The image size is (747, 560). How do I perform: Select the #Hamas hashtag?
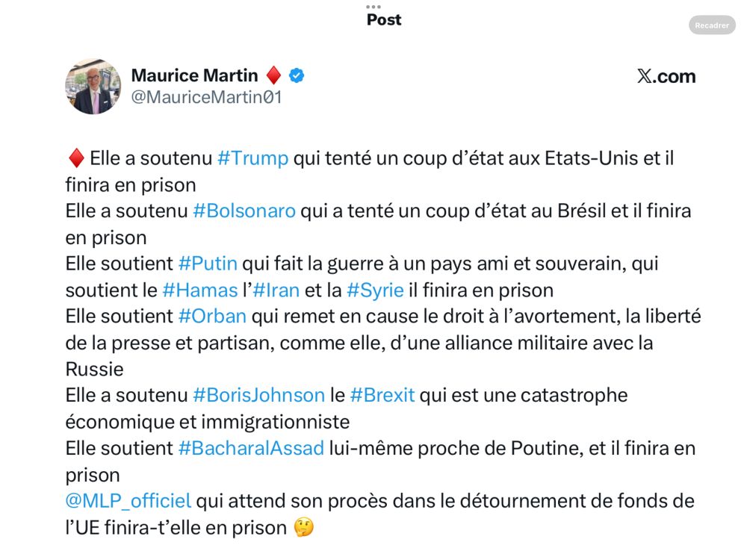200,290
